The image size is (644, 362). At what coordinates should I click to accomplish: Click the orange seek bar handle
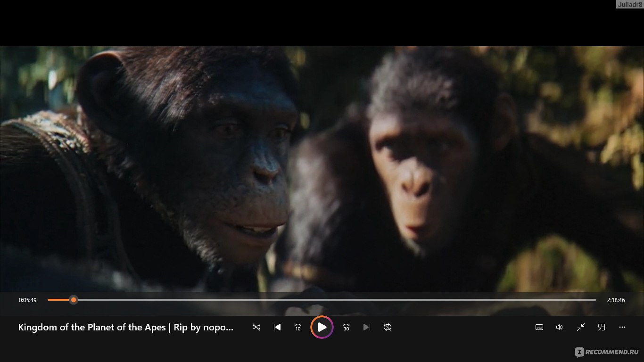[x=74, y=300]
